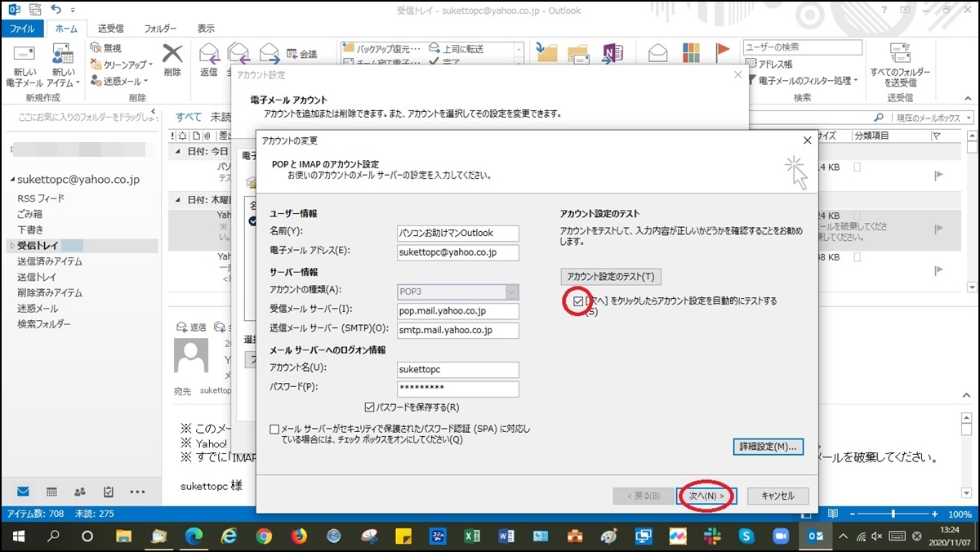Click the Cancel (キャンセル) button
980x552 pixels.
click(777, 496)
